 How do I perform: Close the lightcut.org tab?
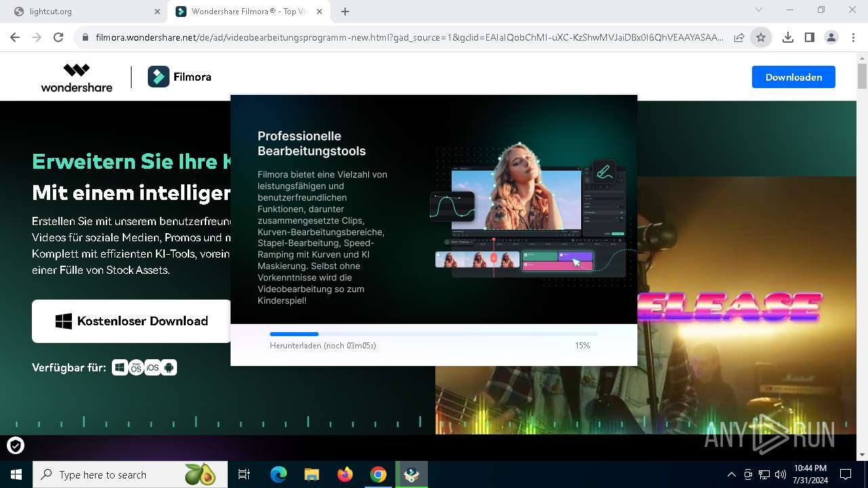[157, 12]
